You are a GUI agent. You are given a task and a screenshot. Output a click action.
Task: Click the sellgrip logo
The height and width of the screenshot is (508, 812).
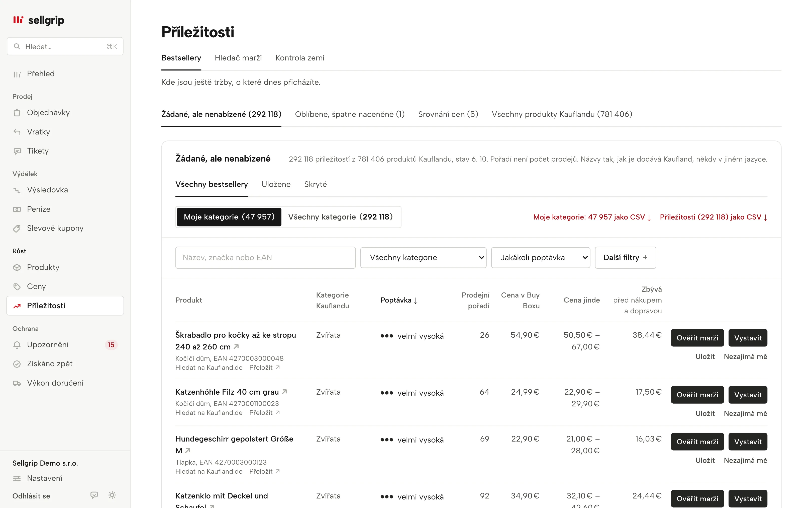(38, 20)
